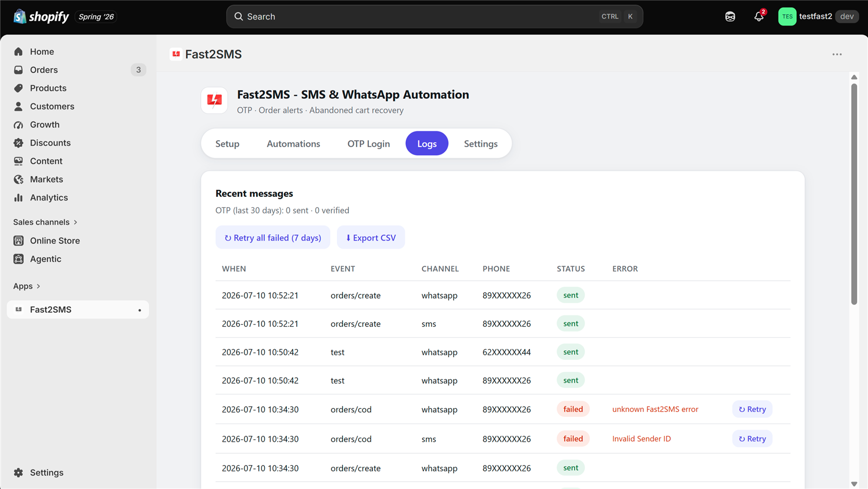Click the dev label beside testfast2
The height and width of the screenshot is (489, 868).
(847, 16)
